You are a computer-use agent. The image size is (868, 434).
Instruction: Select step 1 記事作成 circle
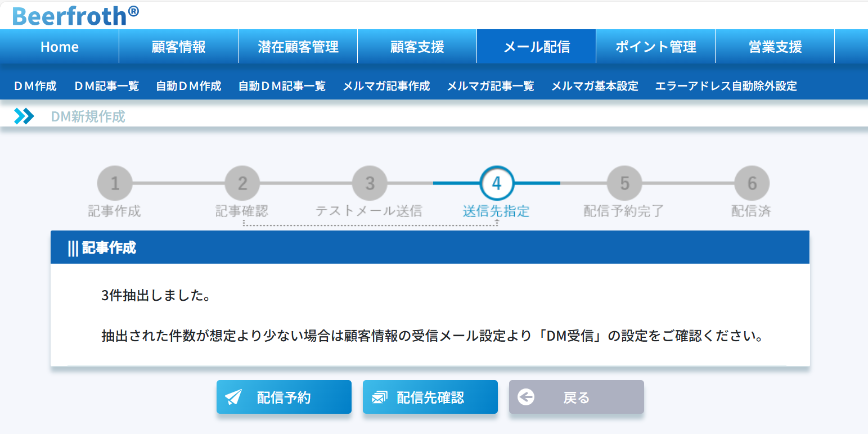[115, 183]
